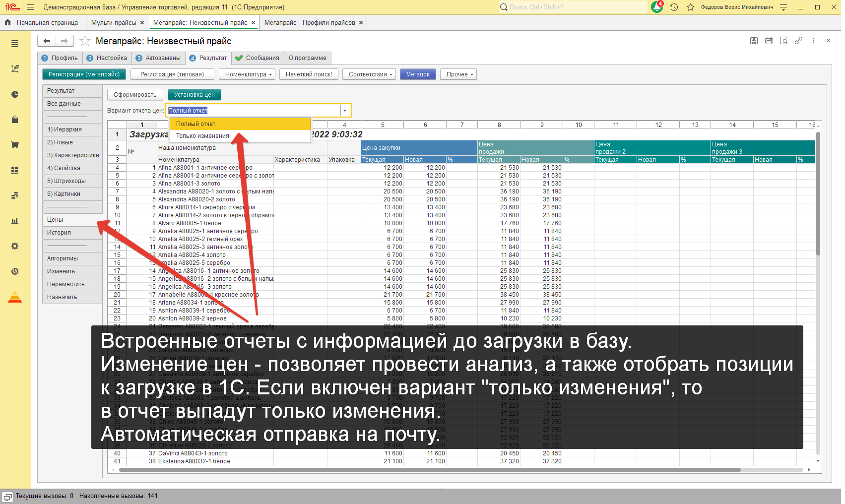This screenshot has width=845, height=504.
Task: Click cell Afina A88001-3 золото
Action: pyautogui.click(x=215, y=184)
